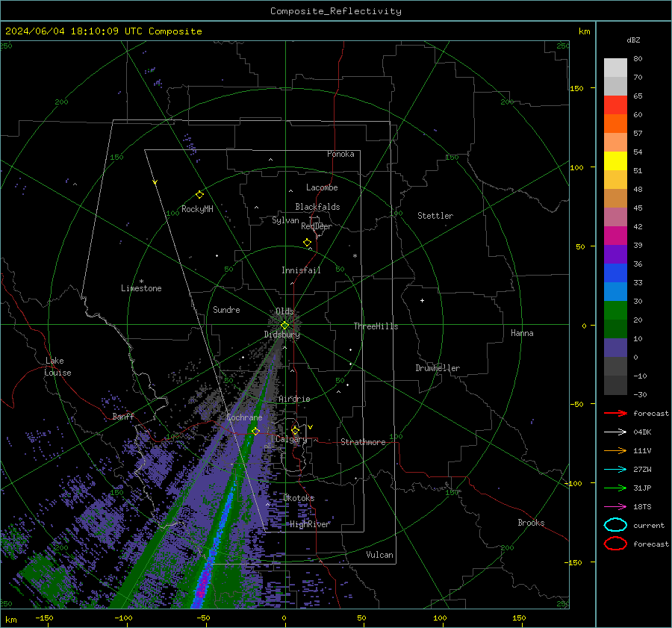Click the light blue swatch in dBZ scale

[615, 292]
